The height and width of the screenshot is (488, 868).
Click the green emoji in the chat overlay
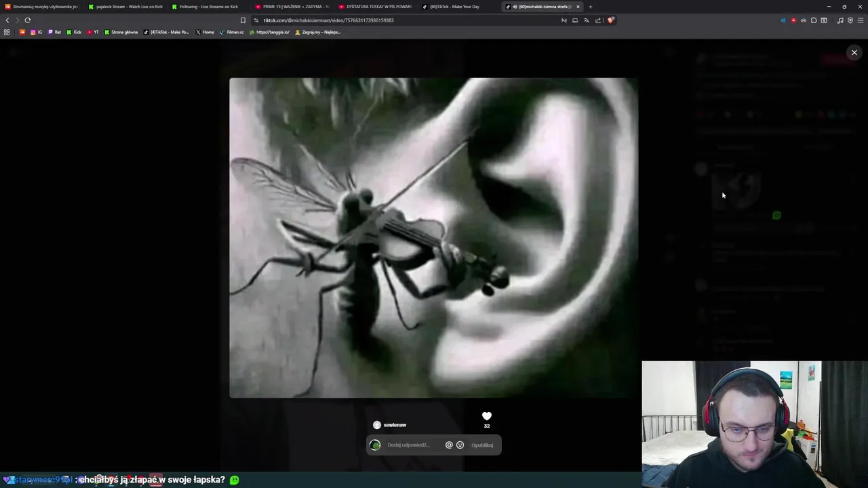[x=235, y=480]
